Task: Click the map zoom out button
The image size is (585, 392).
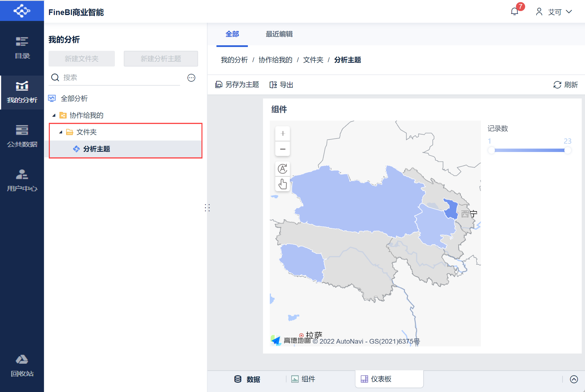Action: 283,149
